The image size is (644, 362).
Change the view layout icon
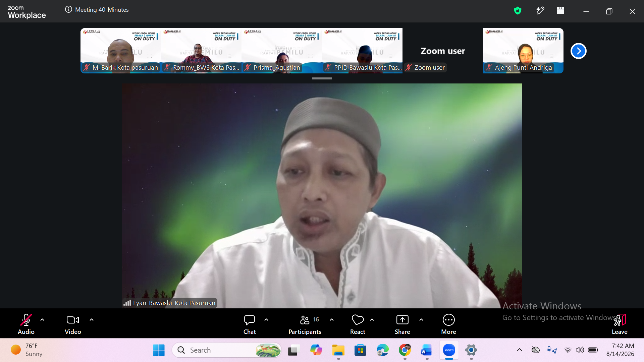(560, 10)
